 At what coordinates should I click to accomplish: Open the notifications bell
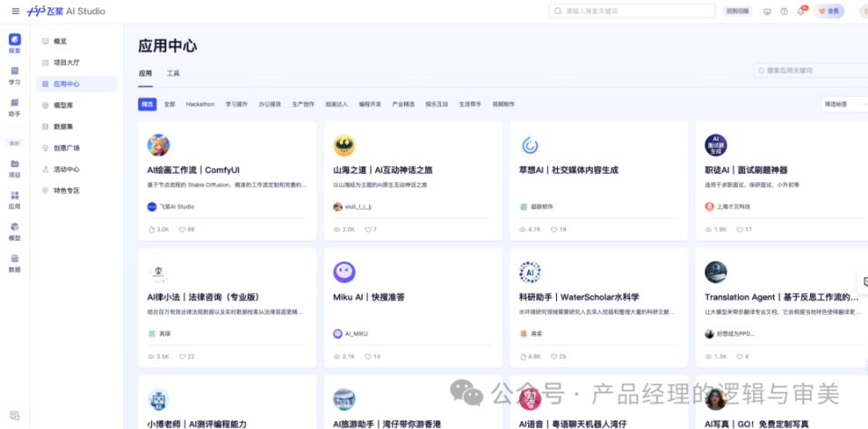(x=800, y=11)
